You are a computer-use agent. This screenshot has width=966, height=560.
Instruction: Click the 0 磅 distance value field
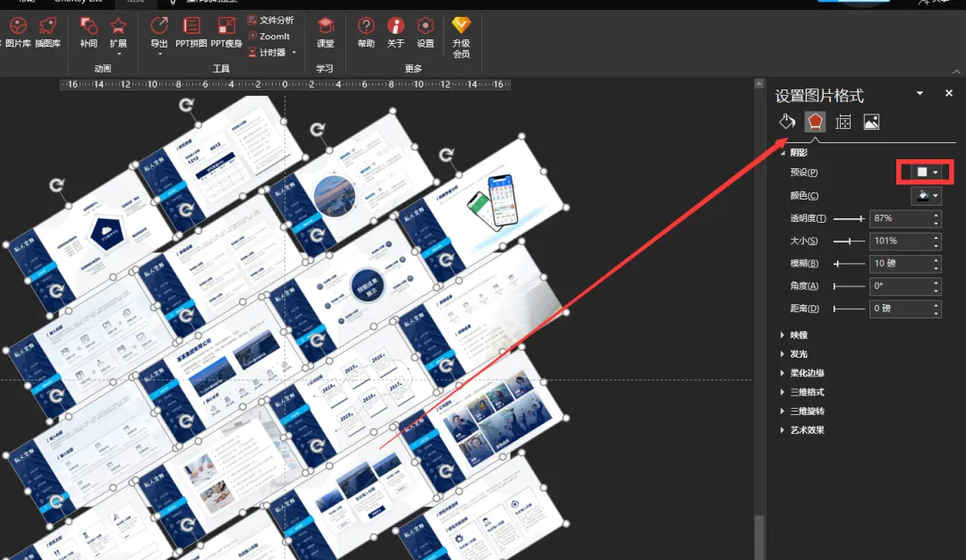click(x=900, y=309)
